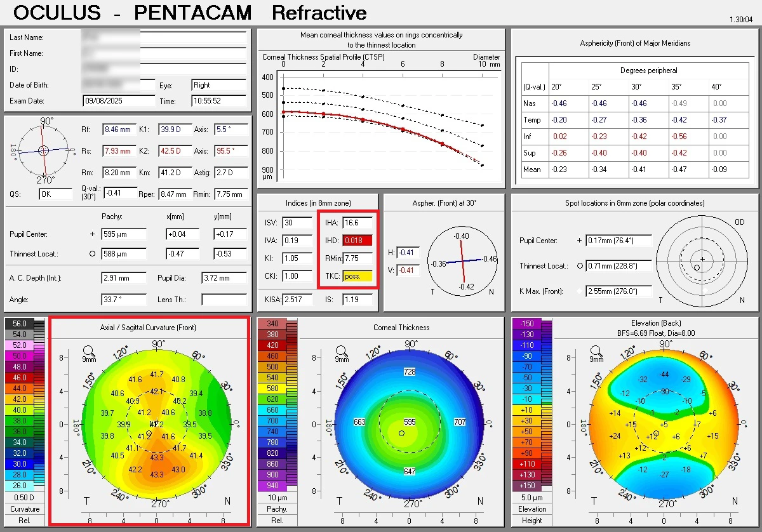This screenshot has height=532, width=762.
Task: Pick the 940 swatch in the pachymetry scale
Action: click(x=272, y=486)
